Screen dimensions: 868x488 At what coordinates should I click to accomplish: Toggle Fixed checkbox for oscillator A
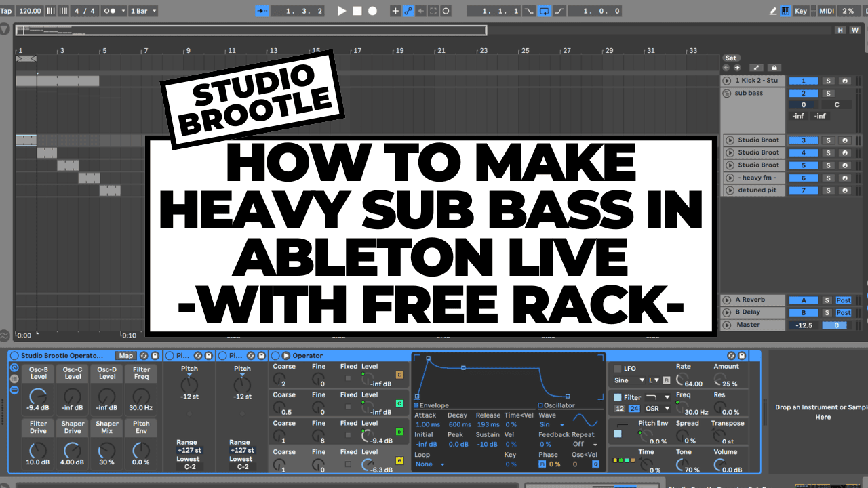coord(348,464)
